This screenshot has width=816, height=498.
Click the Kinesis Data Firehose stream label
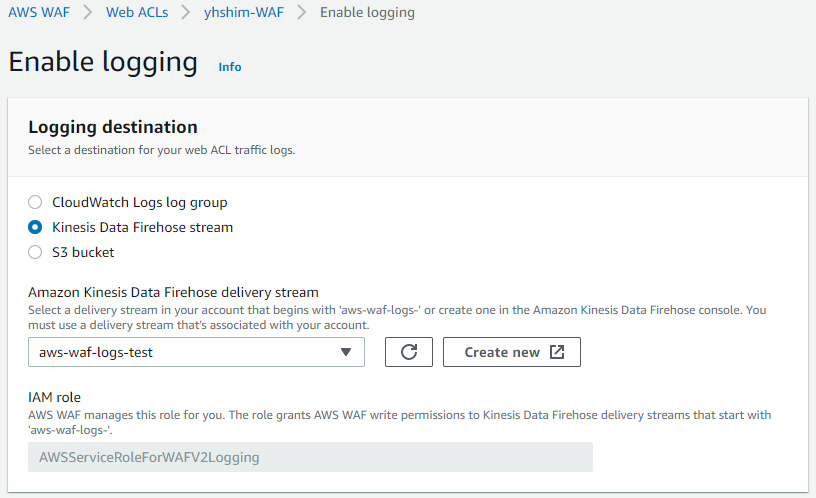pyautogui.click(x=142, y=227)
